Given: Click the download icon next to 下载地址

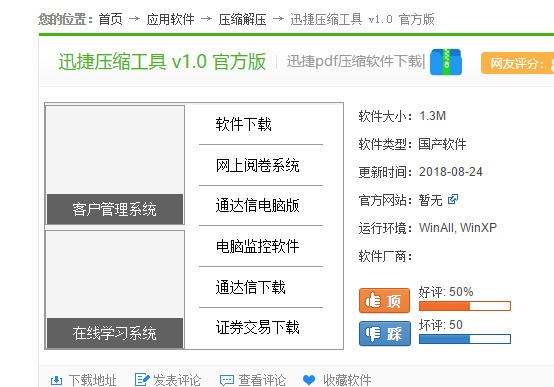Looking at the screenshot, I should [x=57, y=380].
